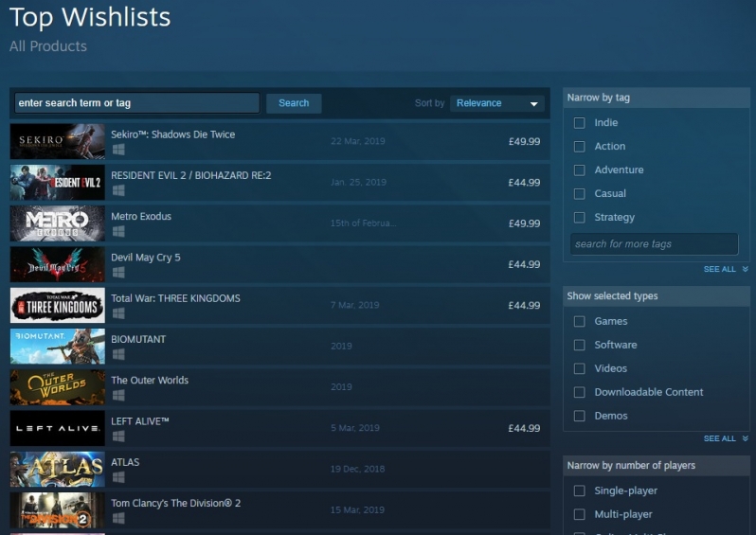The height and width of the screenshot is (535, 756).
Task: Open the LEFT ALIVE title
Action: pyautogui.click(x=140, y=421)
